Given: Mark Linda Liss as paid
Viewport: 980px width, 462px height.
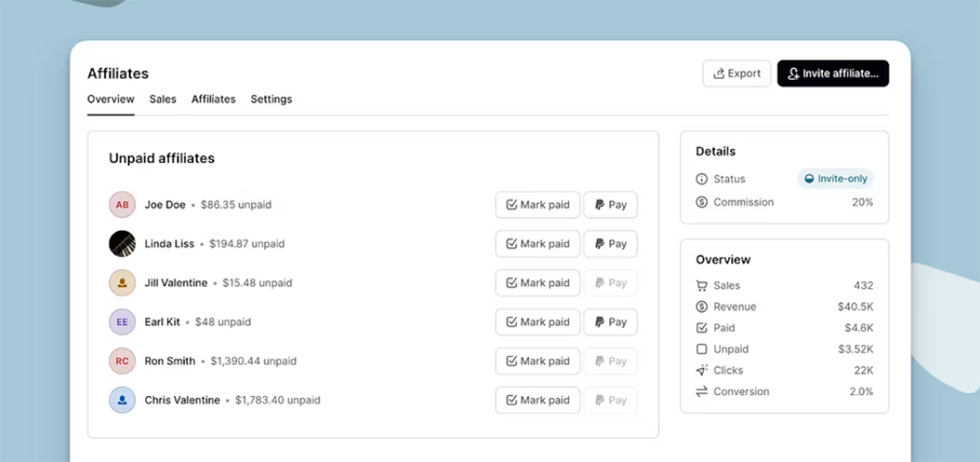Looking at the screenshot, I should pyautogui.click(x=537, y=244).
